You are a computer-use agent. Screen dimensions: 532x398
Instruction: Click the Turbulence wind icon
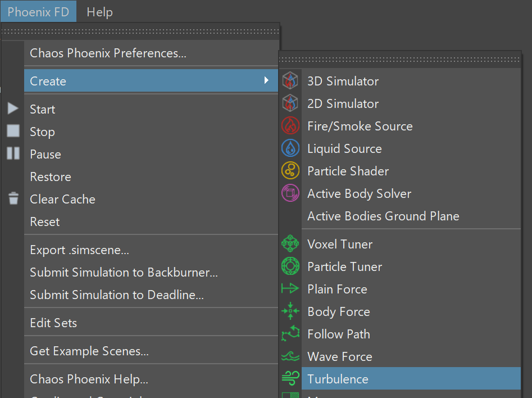[x=290, y=378]
